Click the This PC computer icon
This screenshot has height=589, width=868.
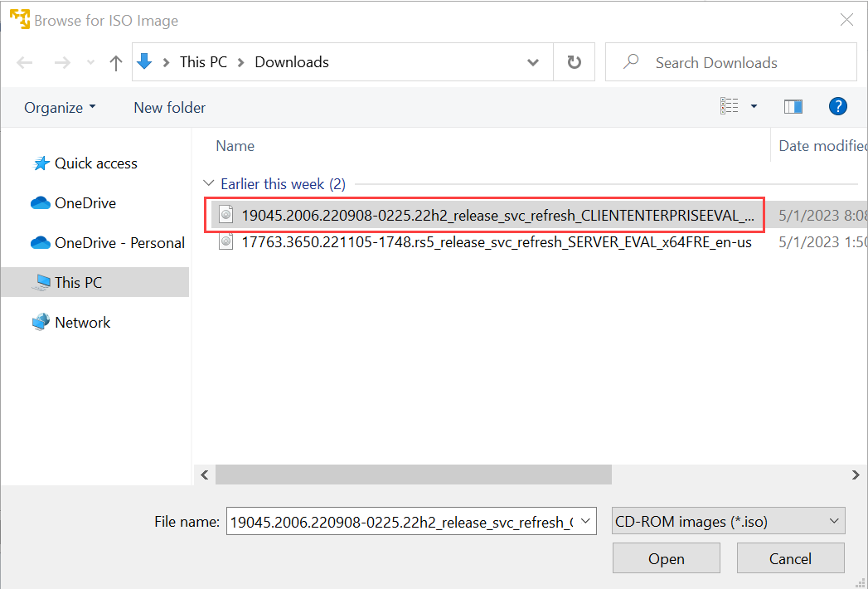41,283
